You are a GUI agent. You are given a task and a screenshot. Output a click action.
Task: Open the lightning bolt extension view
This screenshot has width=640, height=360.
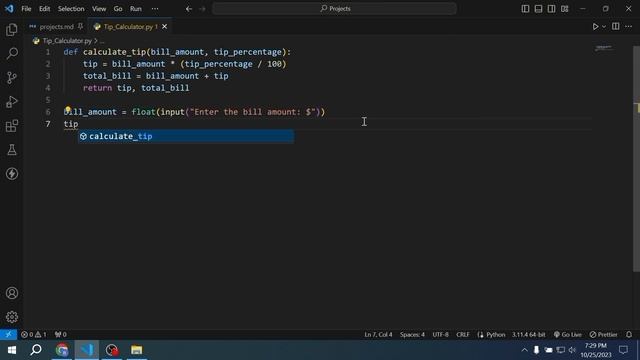point(12,174)
